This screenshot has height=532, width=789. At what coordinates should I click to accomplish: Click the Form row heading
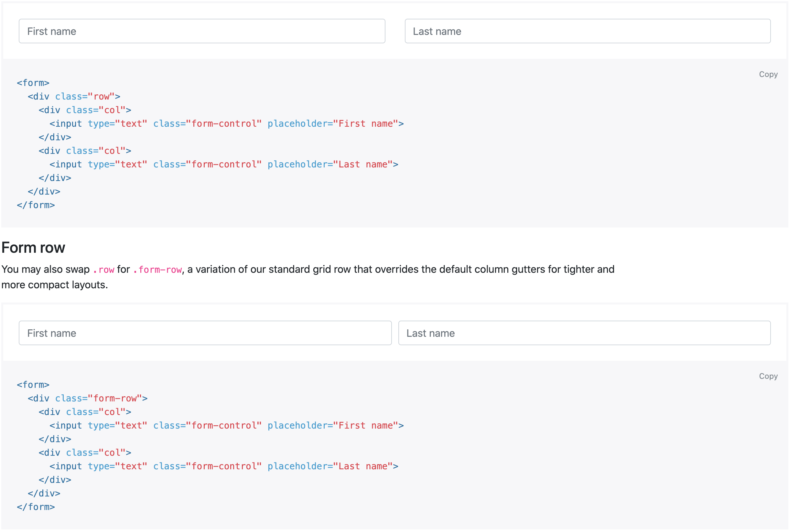33,248
